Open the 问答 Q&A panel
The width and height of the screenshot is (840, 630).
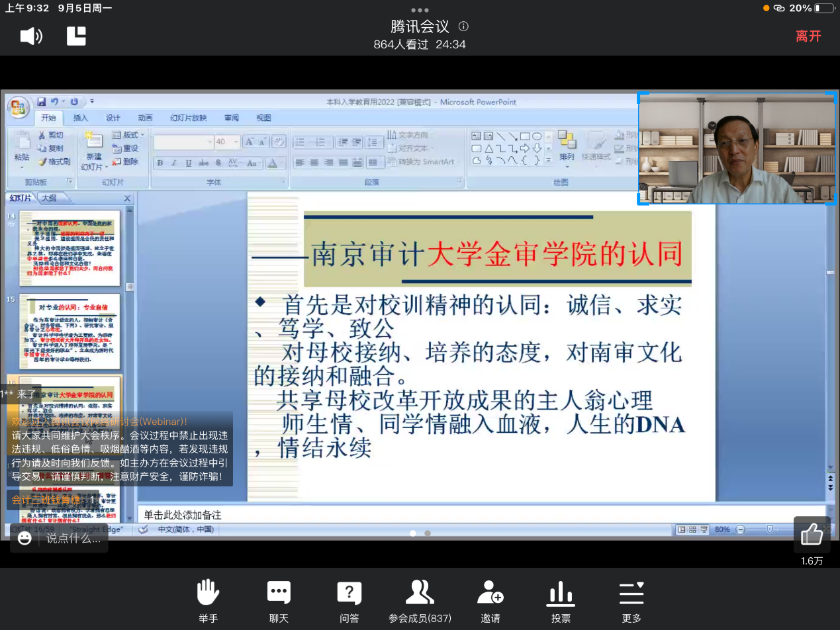(x=349, y=600)
